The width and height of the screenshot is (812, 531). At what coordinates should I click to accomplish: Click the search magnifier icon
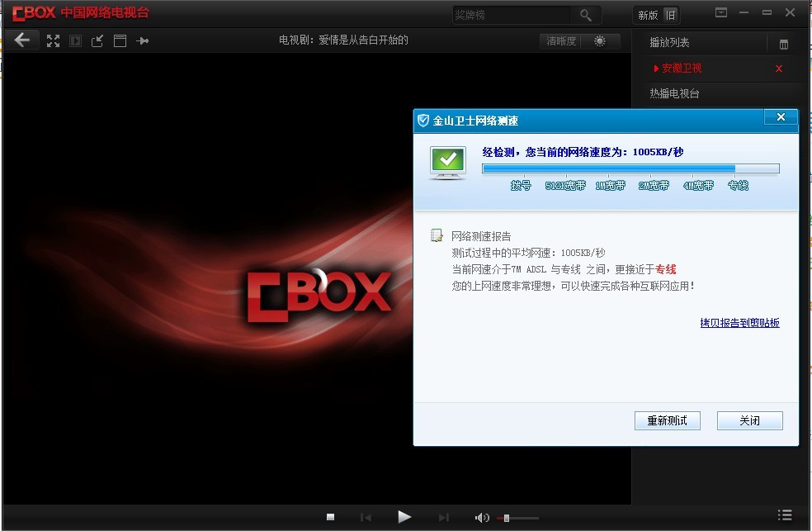point(585,15)
